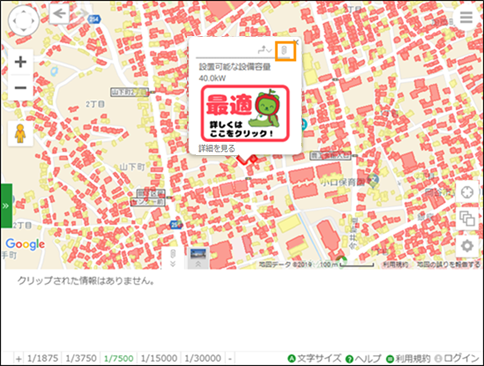This screenshot has width=484, height=366.
Task: Open the hamburger menu
Action: [x=466, y=17]
